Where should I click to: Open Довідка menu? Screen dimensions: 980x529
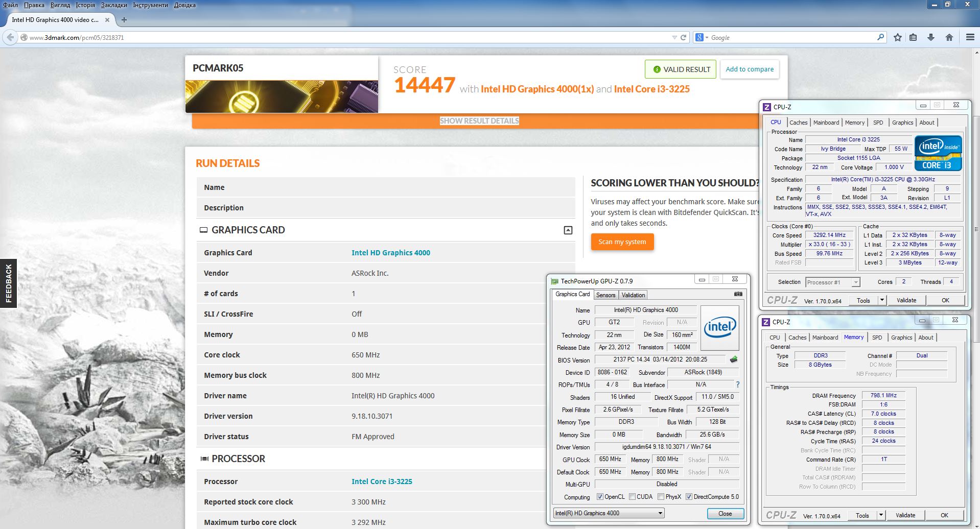coord(185,5)
